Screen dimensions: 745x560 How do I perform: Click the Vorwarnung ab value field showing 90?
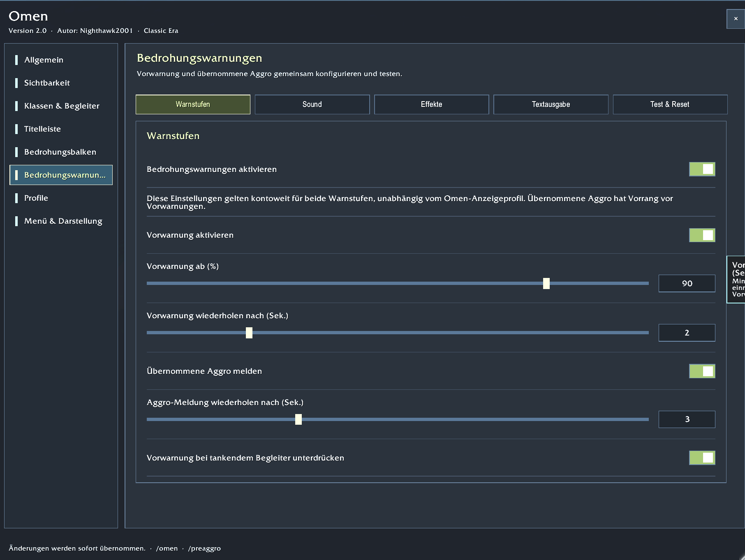click(x=687, y=283)
